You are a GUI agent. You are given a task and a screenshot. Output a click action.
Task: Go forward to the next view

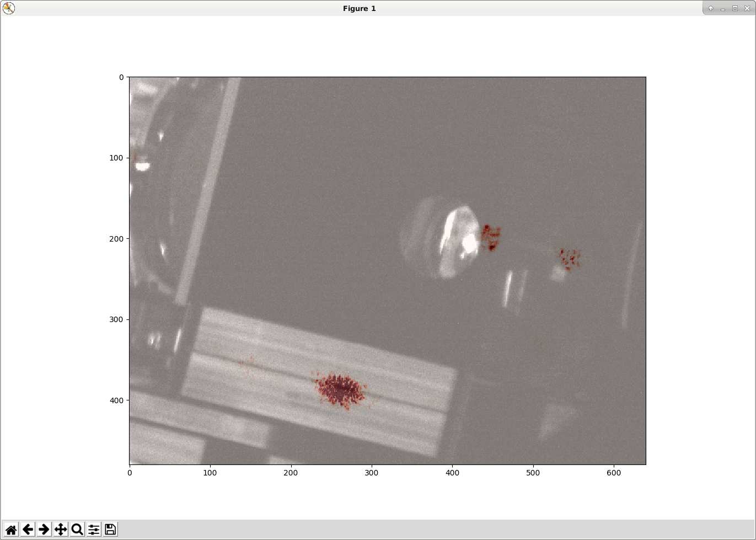44,530
